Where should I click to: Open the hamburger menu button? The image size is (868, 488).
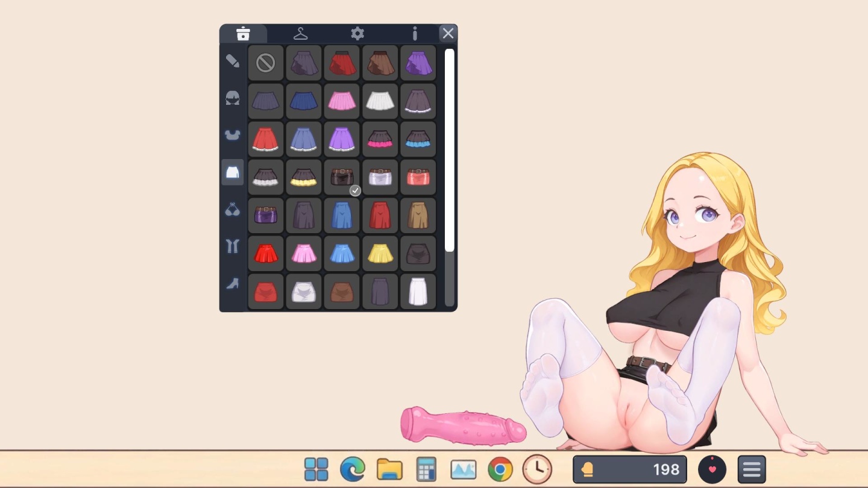(x=751, y=469)
